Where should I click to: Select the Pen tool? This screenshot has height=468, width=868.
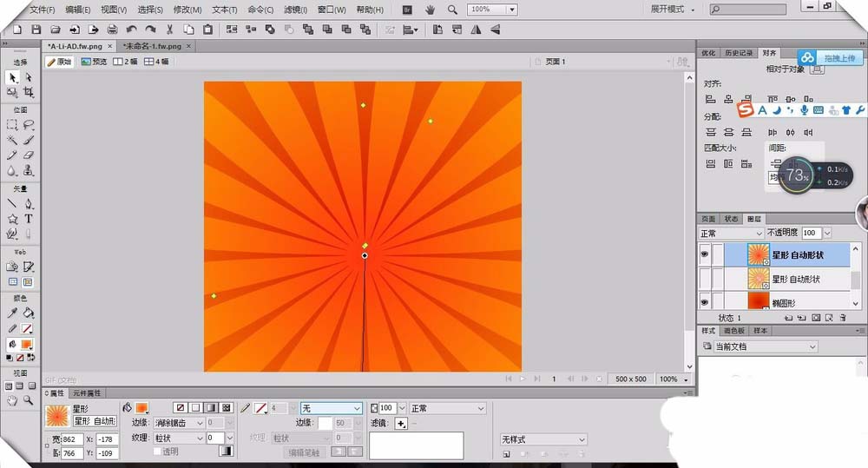tap(29, 204)
